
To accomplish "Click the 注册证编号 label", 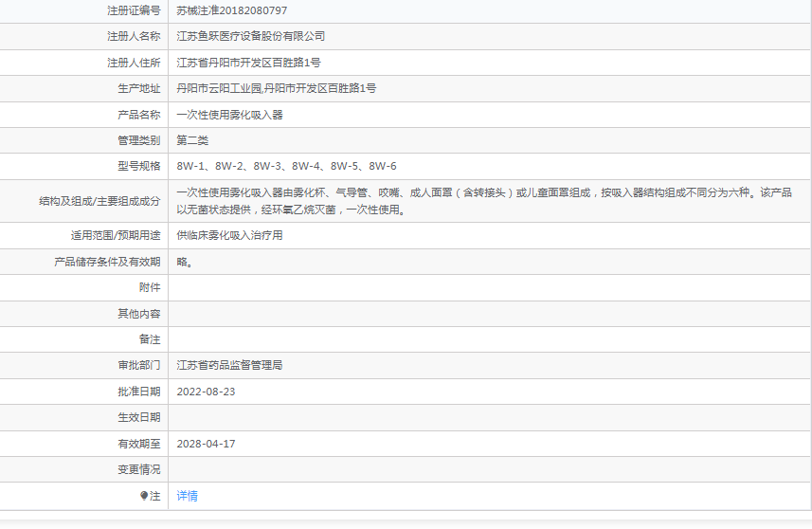I will pyautogui.click(x=134, y=10).
